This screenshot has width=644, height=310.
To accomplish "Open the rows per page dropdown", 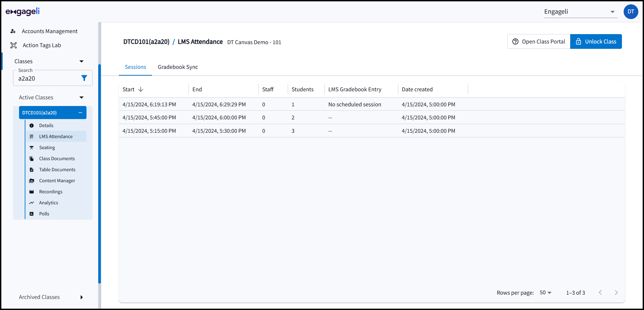I will (545, 293).
